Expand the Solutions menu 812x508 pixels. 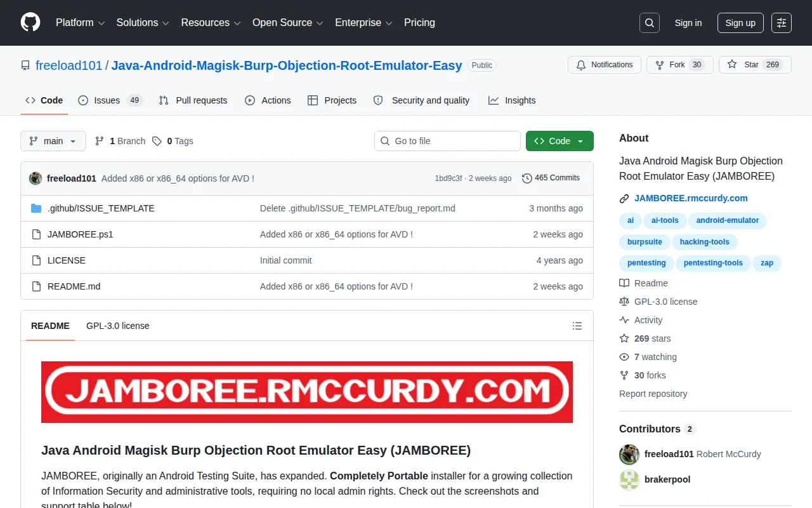pyautogui.click(x=143, y=23)
